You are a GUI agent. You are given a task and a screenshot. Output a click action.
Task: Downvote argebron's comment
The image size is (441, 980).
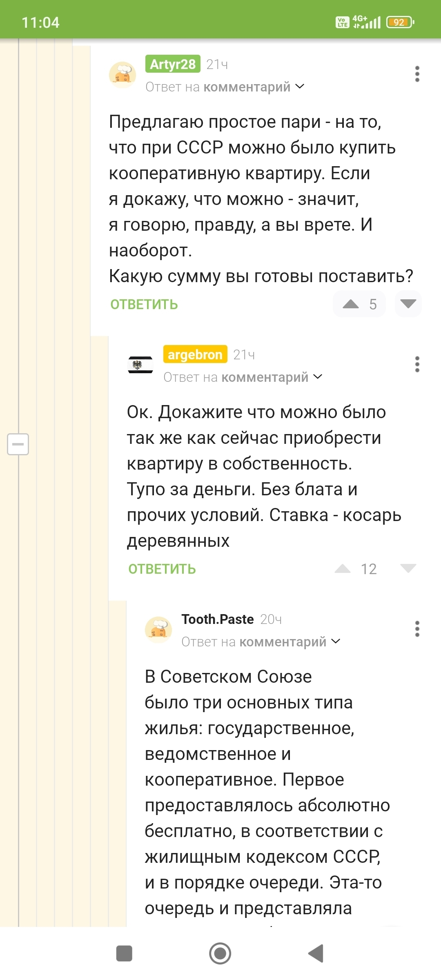click(408, 568)
